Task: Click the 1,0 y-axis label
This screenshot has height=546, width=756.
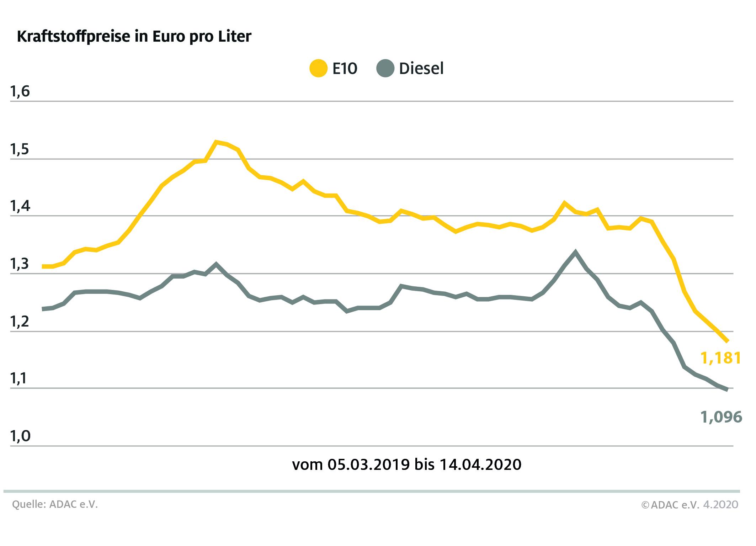Action: click(x=20, y=436)
